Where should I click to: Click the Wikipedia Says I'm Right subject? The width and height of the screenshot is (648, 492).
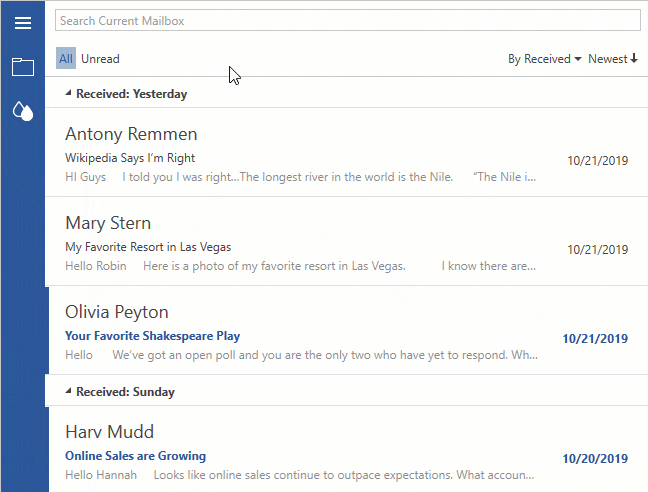pyautogui.click(x=130, y=158)
